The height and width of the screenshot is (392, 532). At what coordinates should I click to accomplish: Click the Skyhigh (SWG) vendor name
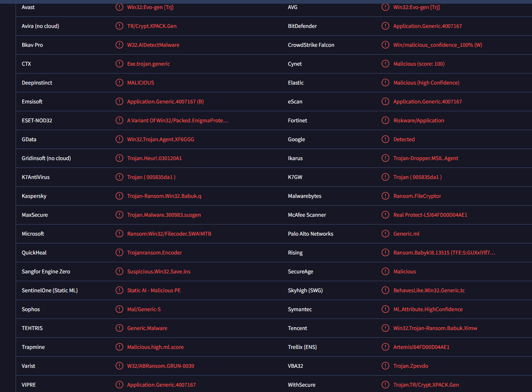coord(305,290)
